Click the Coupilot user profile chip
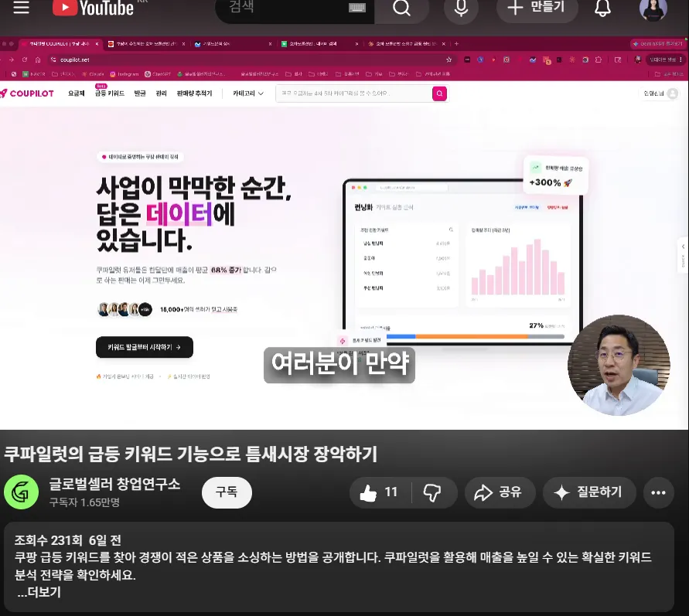The image size is (689, 616). (x=661, y=94)
